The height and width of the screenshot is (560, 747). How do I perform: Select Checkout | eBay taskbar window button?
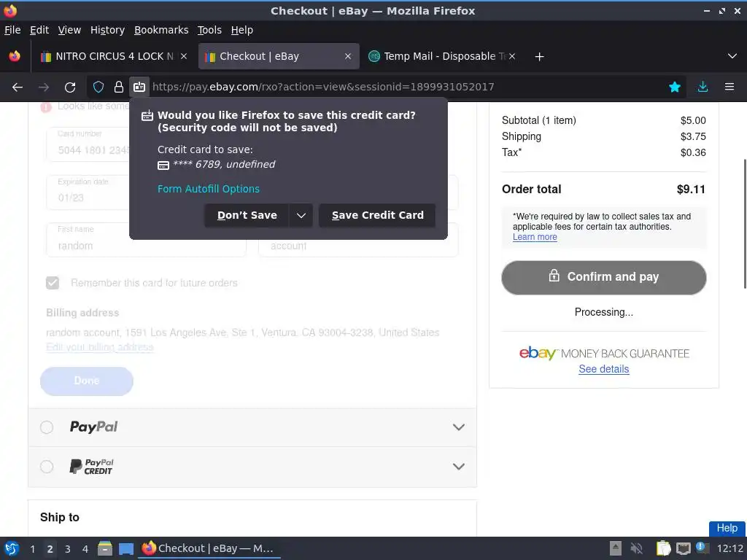click(x=209, y=548)
